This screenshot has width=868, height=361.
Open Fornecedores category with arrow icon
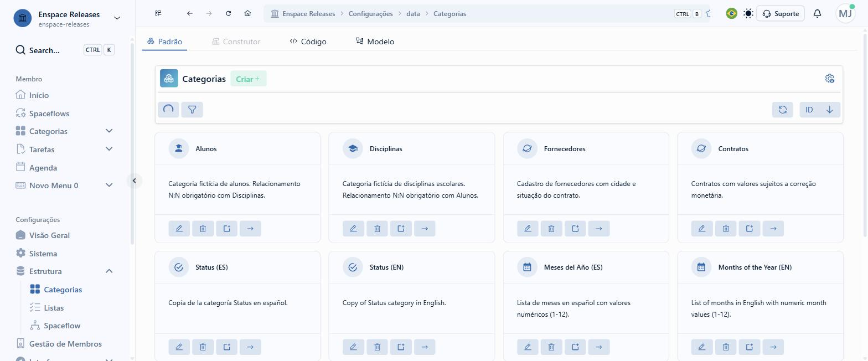point(599,228)
